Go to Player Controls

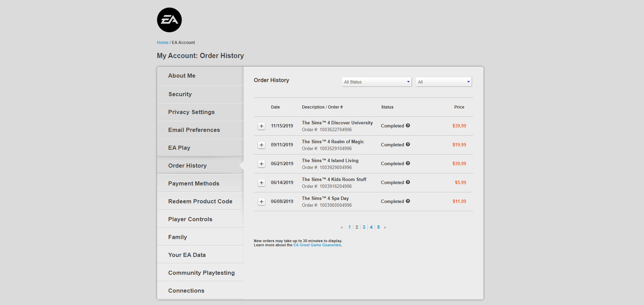pos(200,219)
